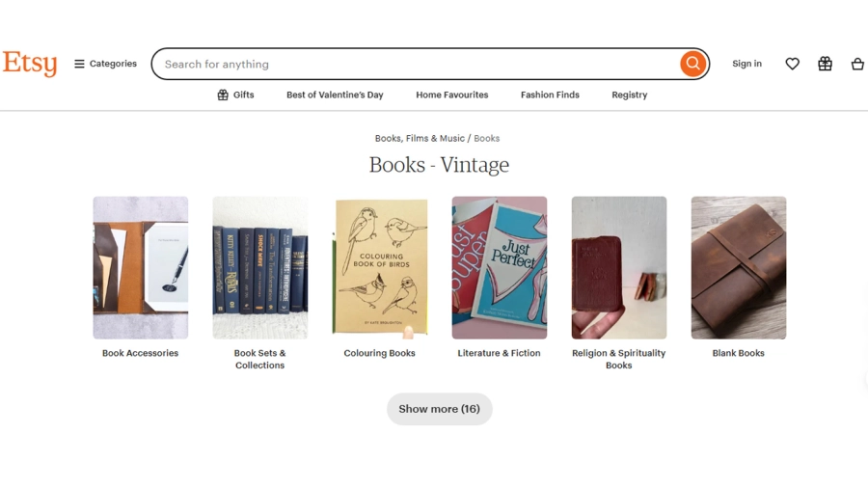Expand Show more (16) categories
The height and width of the screenshot is (488, 868).
click(x=439, y=409)
